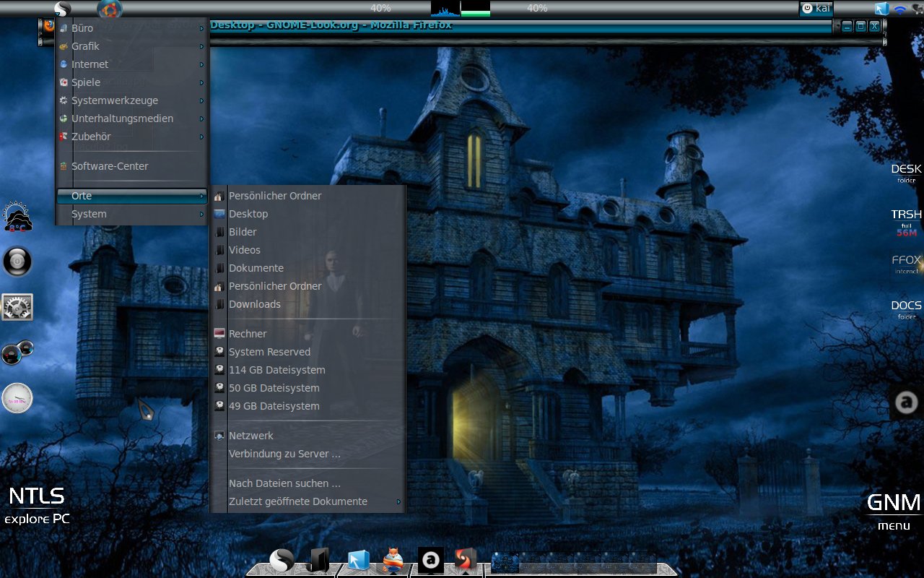Viewport: 924px width, 578px height.
Task: Expand the System submenu
Action: click(132, 214)
